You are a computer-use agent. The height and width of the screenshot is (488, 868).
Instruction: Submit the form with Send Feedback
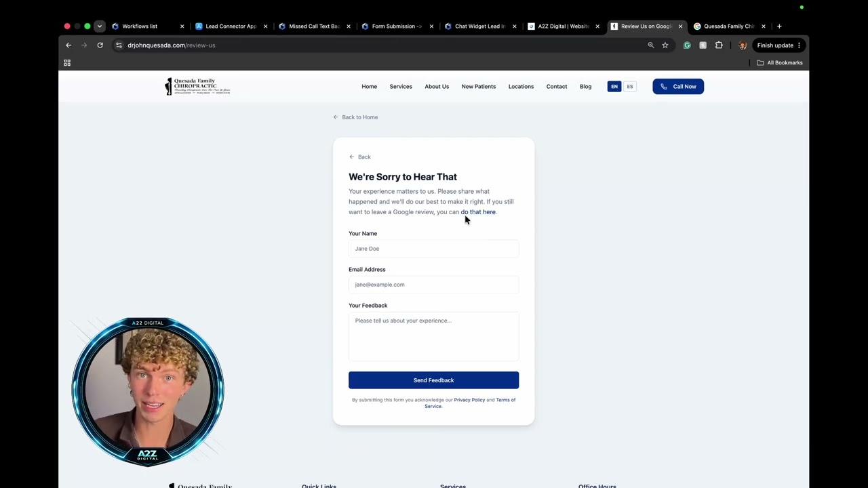click(434, 380)
